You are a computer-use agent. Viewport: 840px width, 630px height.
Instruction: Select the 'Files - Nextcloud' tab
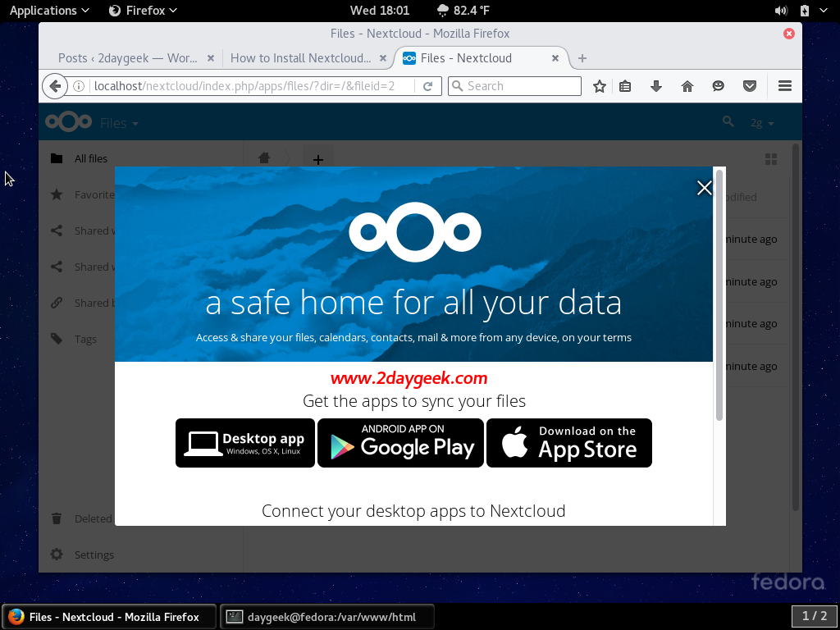pyautogui.click(x=466, y=58)
